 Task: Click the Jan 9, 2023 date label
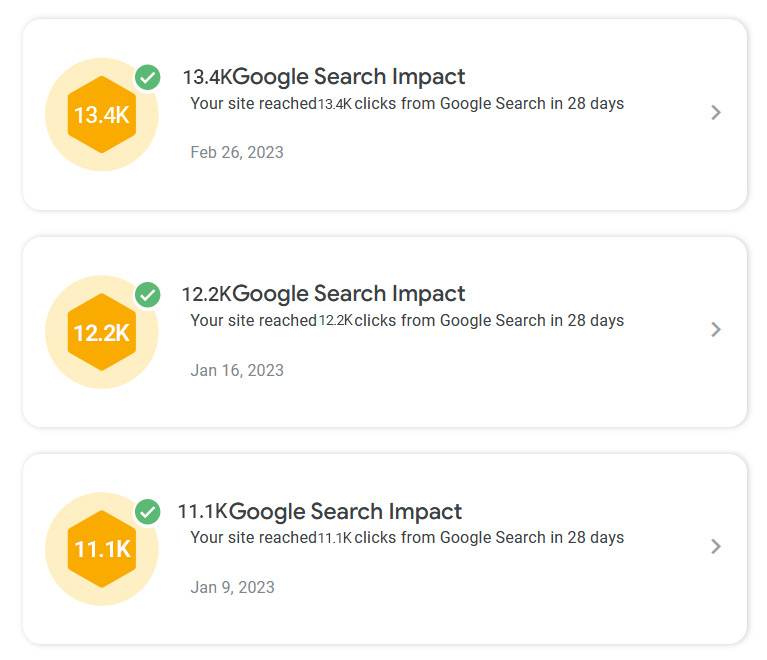[232, 587]
